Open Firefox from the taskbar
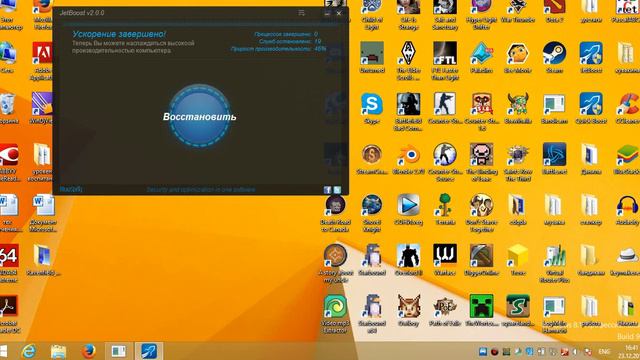Viewport: 640px width, 360px height. [88, 351]
